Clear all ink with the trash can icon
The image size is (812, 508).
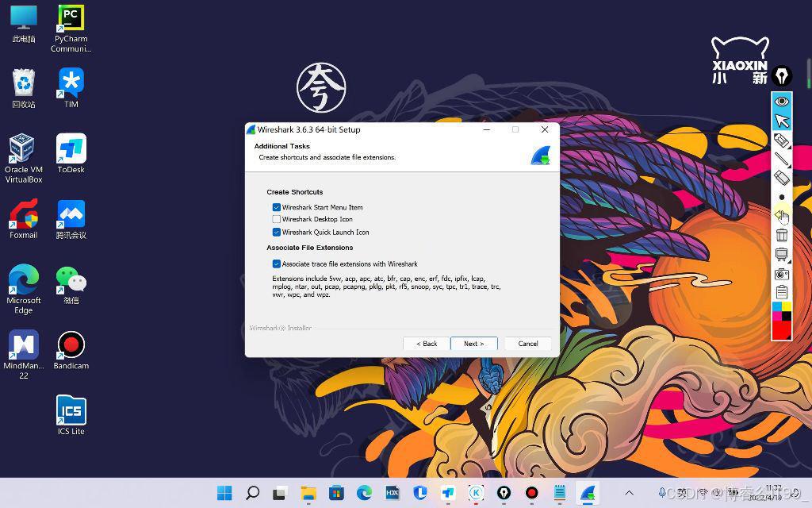[x=781, y=235]
